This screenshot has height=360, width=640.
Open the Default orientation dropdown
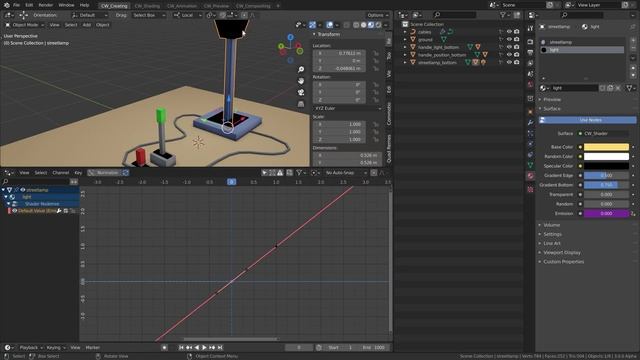point(90,15)
